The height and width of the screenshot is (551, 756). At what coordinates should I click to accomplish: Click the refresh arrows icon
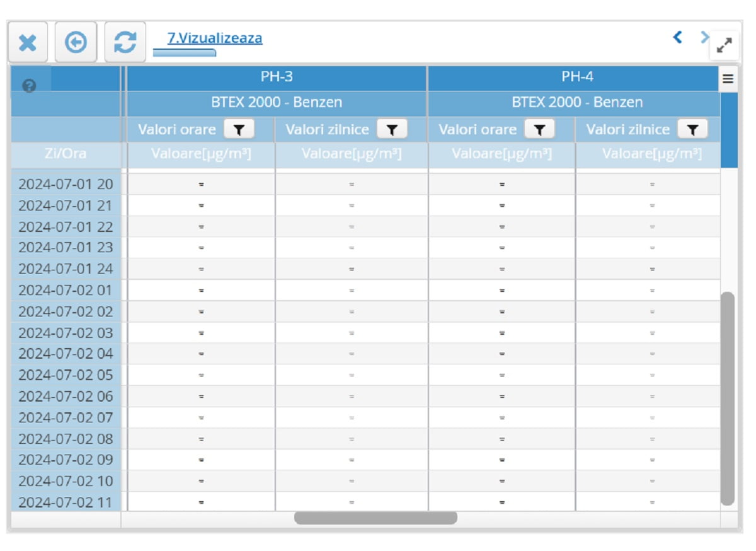tap(125, 43)
